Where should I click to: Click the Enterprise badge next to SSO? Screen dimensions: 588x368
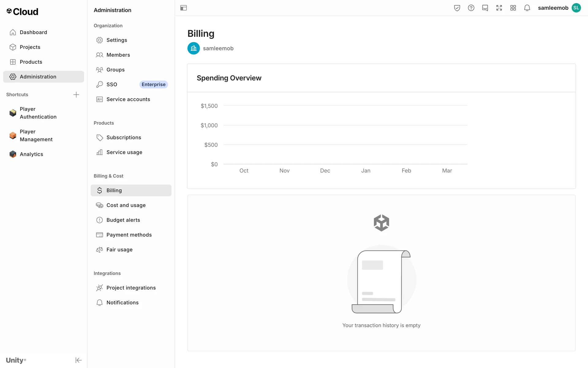tap(153, 84)
